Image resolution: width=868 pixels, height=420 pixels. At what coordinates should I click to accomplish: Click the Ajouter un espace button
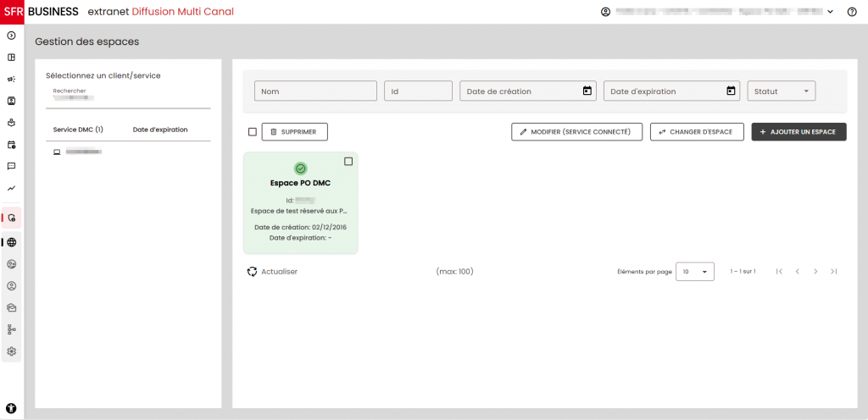tap(798, 132)
